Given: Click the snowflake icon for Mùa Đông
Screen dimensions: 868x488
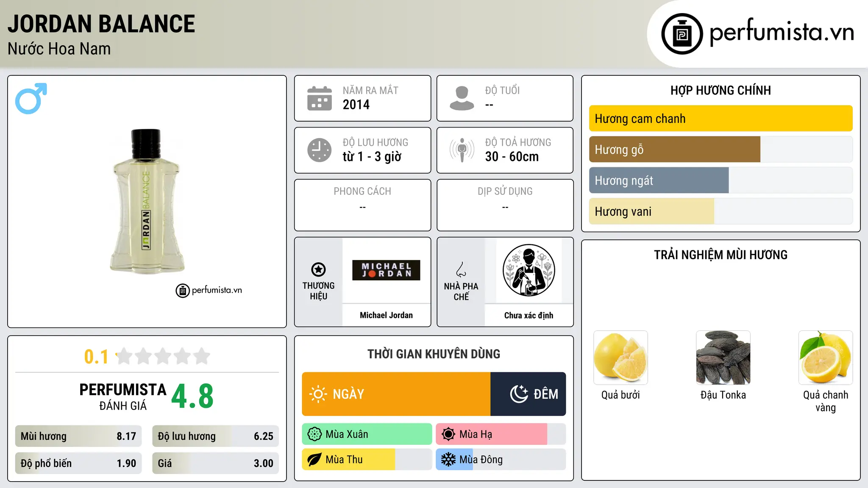Looking at the screenshot, I should (448, 460).
